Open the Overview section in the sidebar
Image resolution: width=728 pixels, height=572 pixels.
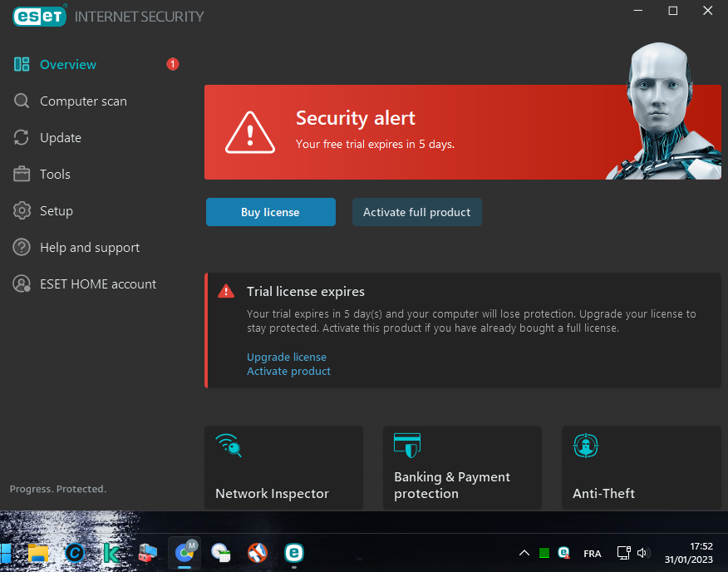point(68,64)
